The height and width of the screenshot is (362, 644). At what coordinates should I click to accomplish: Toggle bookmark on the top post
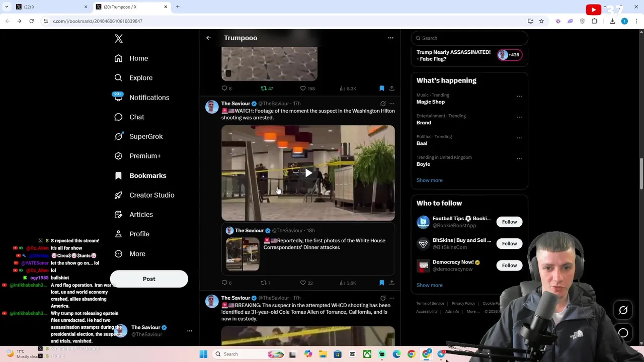[381, 88]
